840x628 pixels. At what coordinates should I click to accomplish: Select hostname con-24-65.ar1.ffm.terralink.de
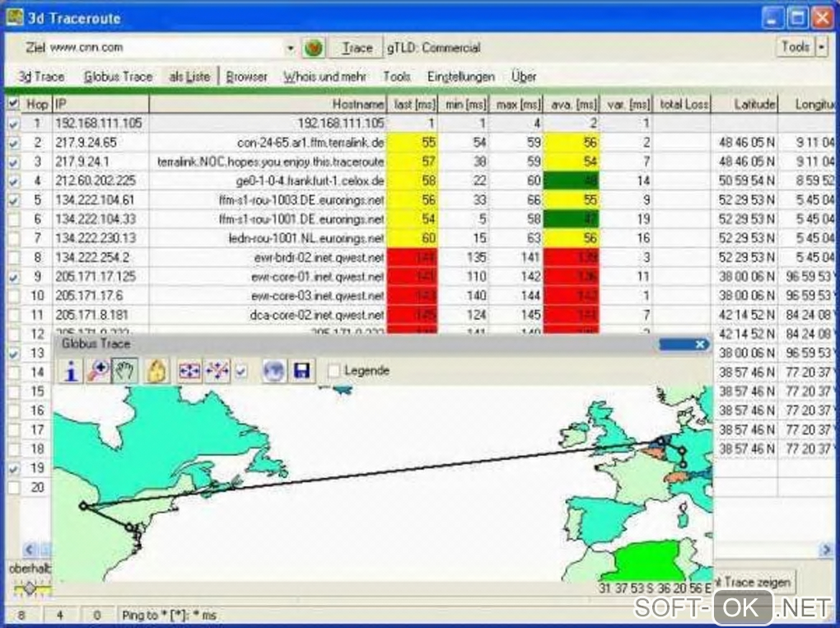tap(310, 143)
